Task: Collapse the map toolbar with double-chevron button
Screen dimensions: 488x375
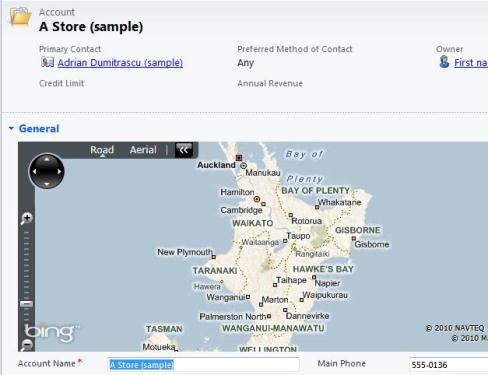Action: pyautogui.click(x=184, y=150)
